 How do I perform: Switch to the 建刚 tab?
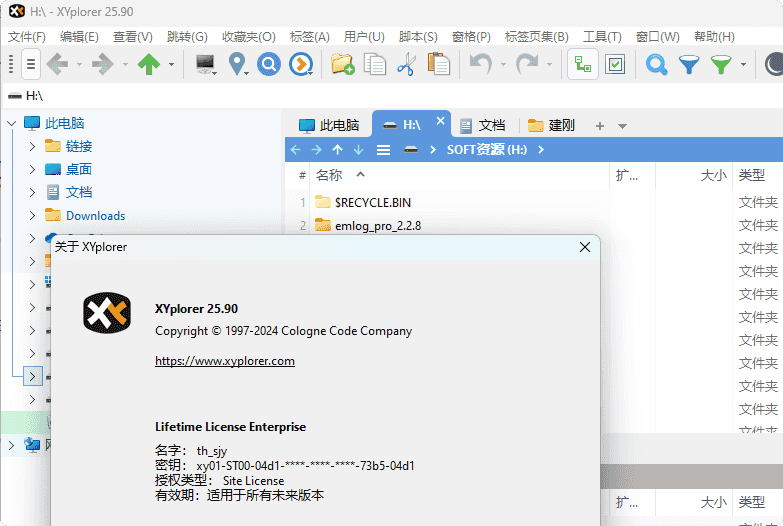(551, 125)
